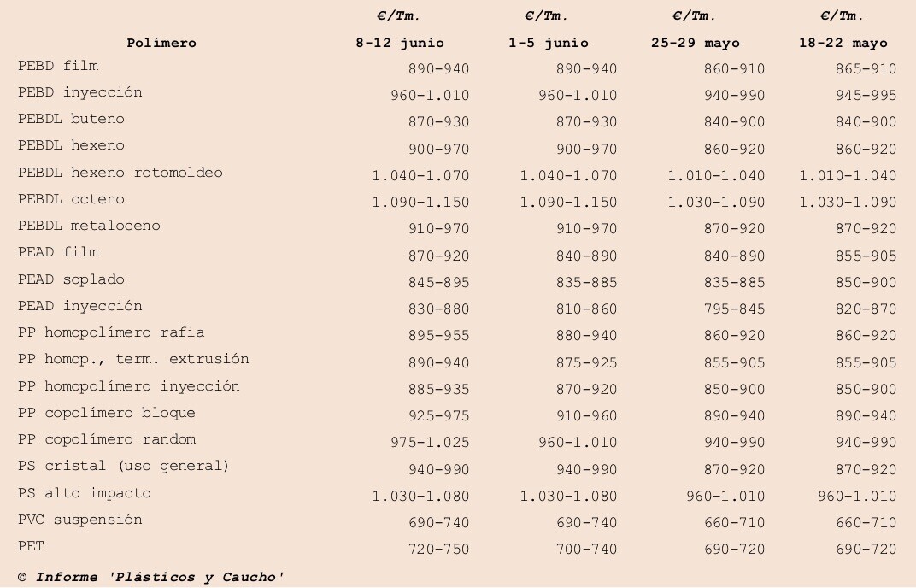This screenshot has height=588, width=916.
Task: Click the 18-22 mayo column header
Action: 843,44
